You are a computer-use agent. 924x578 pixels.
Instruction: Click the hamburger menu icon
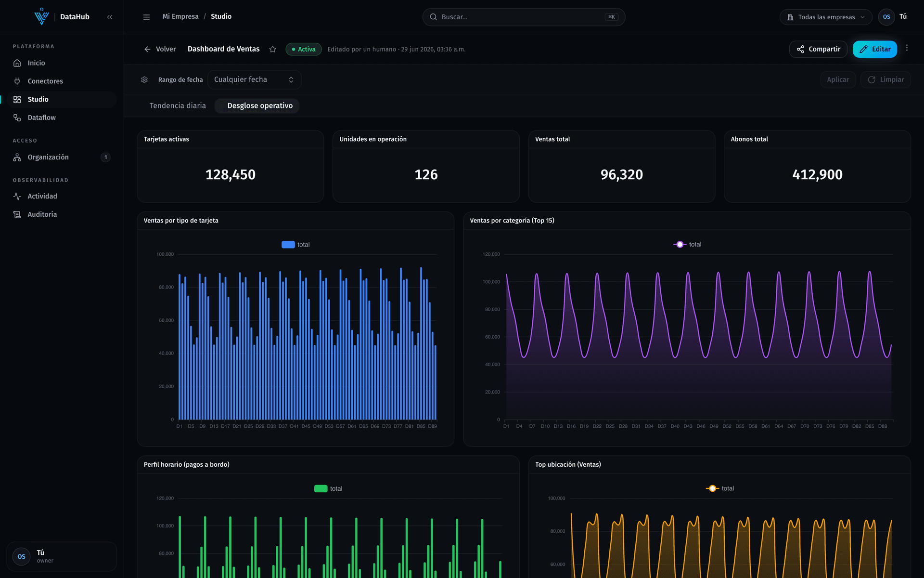coord(146,17)
